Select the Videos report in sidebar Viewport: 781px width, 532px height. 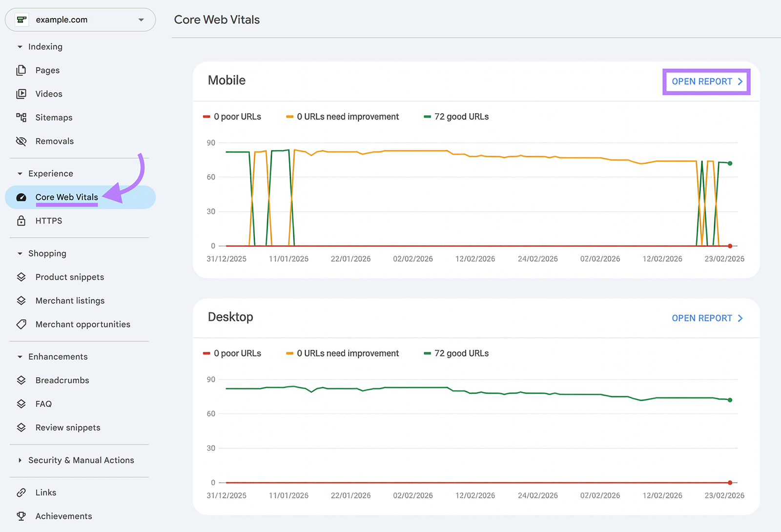(x=49, y=94)
